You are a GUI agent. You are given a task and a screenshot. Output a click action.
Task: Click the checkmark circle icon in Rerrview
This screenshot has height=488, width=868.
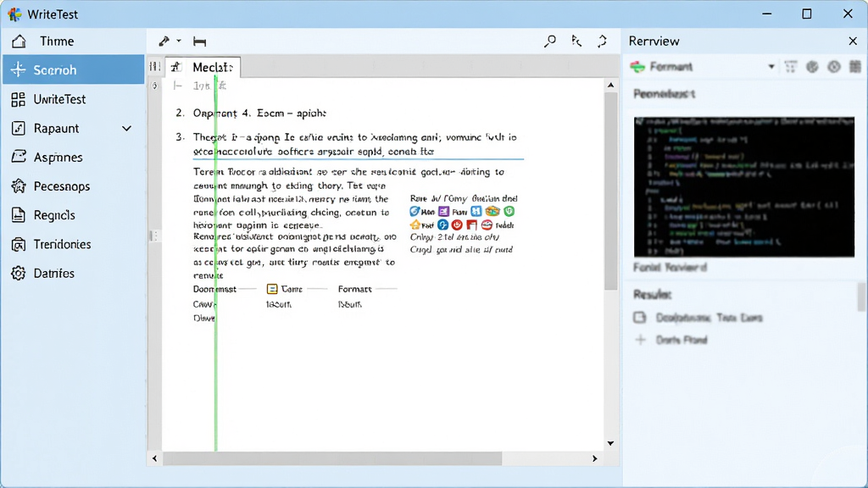click(x=812, y=67)
